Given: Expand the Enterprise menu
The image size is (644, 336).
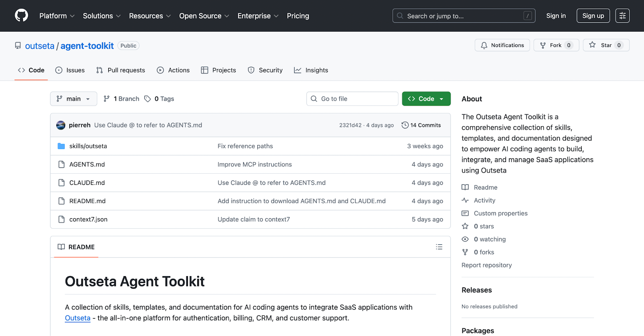Looking at the screenshot, I should pos(258,16).
